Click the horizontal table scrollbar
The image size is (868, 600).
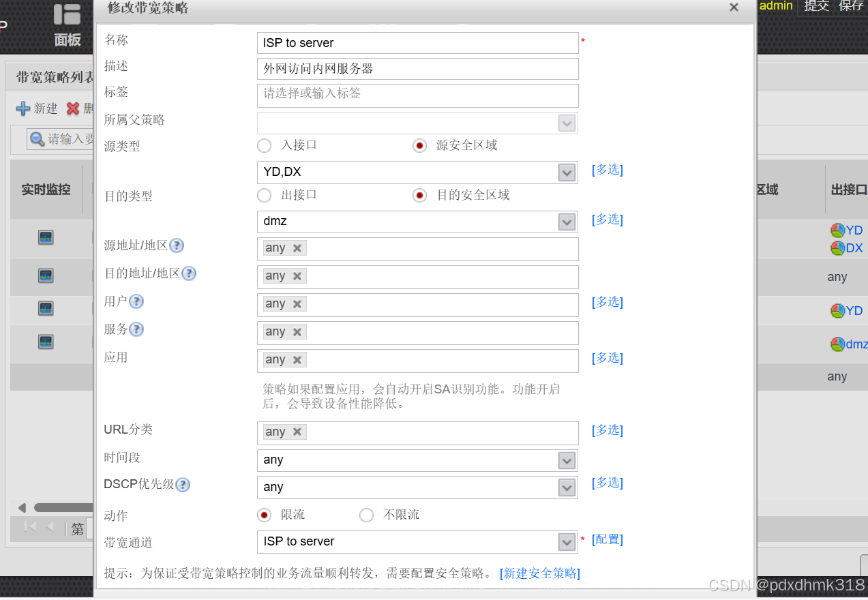click(63, 507)
